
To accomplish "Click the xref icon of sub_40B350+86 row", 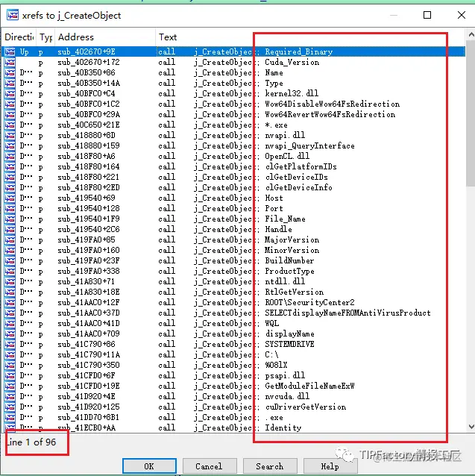I will pyautogui.click(x=10, y=72).
